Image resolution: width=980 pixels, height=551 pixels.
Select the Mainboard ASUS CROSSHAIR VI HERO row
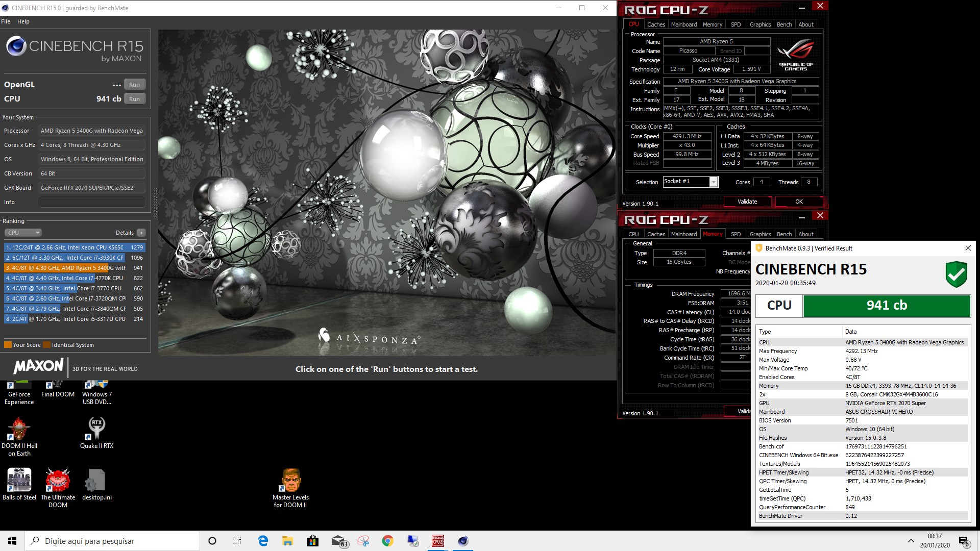coord(862,412)
